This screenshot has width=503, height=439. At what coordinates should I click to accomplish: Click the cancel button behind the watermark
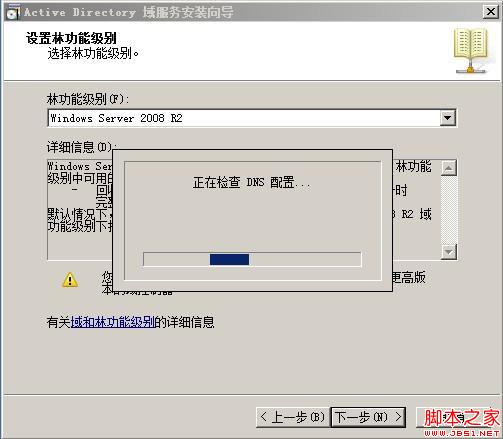point(458,417)
